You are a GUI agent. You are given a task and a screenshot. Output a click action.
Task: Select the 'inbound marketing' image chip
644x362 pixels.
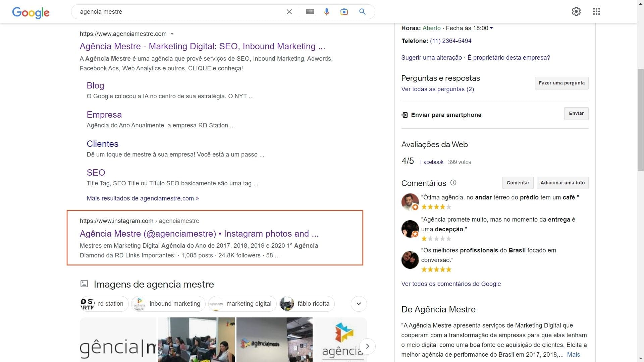(x=168, y=304)
